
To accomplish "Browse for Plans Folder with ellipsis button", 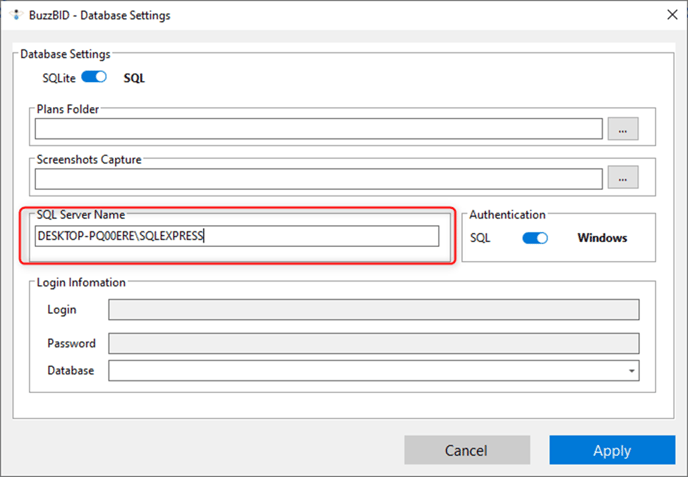I will pos(623,129).
